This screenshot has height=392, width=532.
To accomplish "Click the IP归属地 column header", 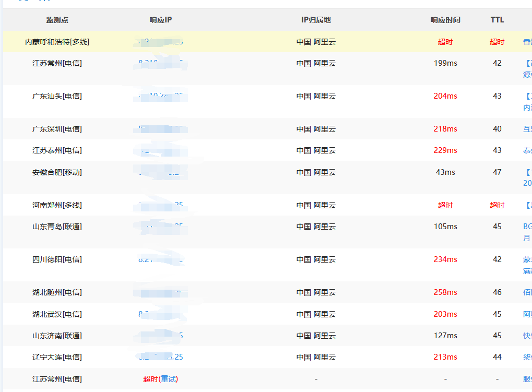I will click(x=316, y=20).
